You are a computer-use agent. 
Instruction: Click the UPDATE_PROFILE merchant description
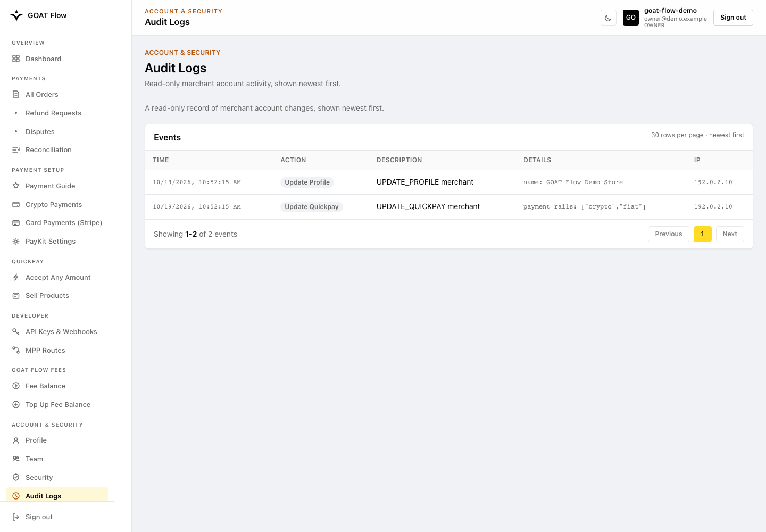(425, 182)
